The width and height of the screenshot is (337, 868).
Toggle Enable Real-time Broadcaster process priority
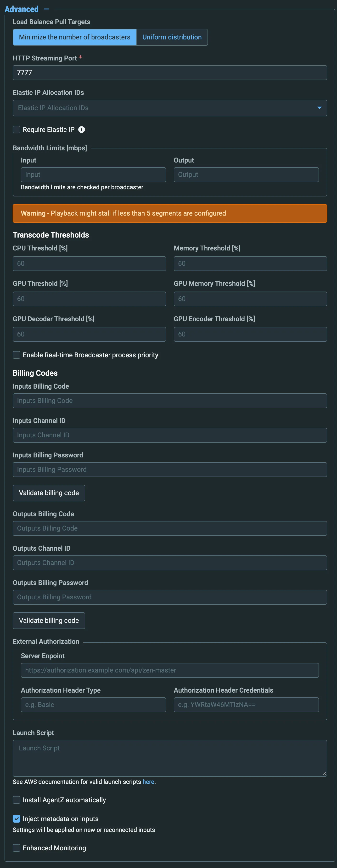point(17,355)
